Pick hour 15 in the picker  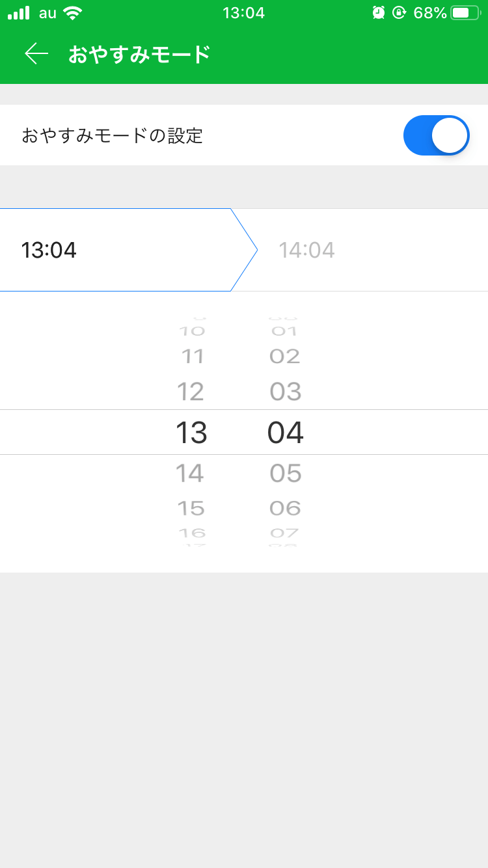coord(191,508)
